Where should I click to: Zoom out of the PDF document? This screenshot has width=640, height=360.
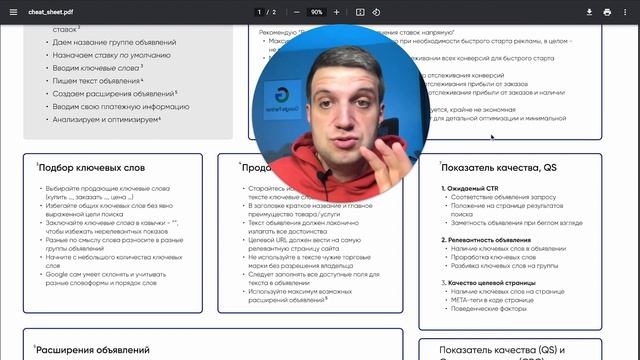[297, 12]
